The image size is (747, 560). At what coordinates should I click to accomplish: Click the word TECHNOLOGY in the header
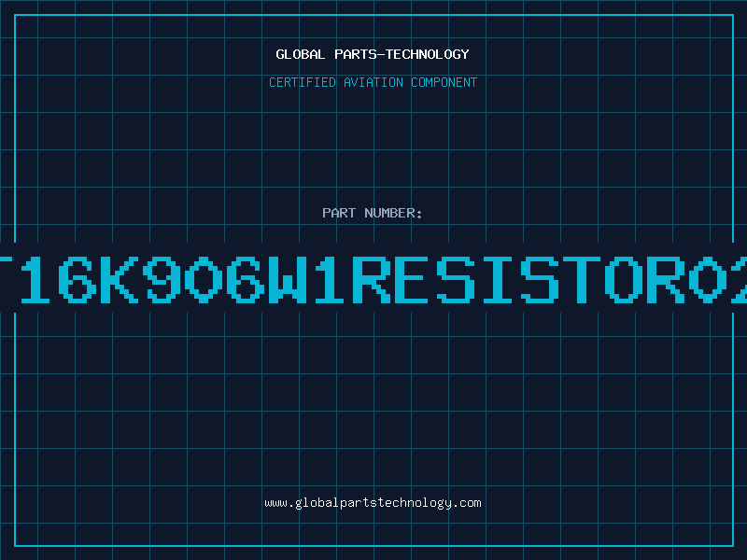coord(428,54)
